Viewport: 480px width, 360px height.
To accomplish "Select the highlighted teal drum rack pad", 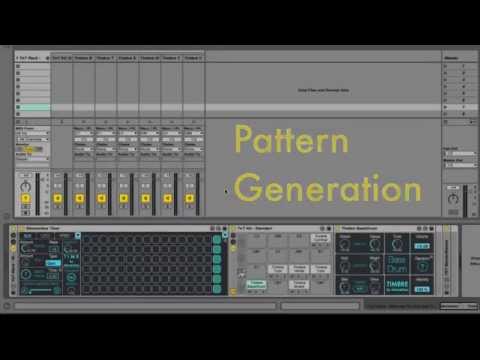I will (256, 284).
